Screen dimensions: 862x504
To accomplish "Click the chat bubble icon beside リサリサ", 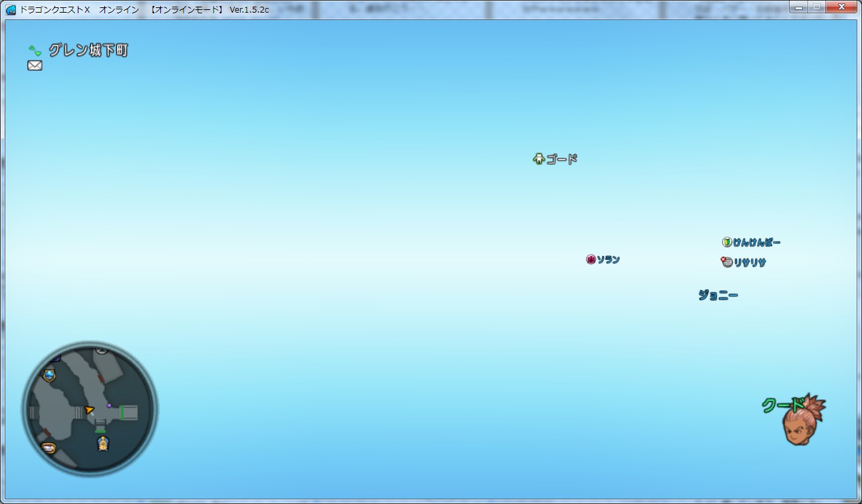I will pos(726,262).
